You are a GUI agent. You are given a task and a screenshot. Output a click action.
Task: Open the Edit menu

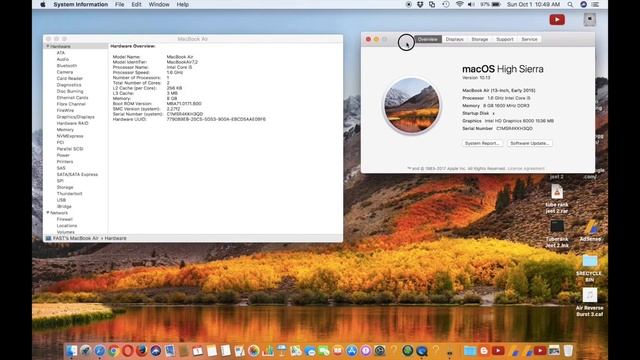coord(136,4)
